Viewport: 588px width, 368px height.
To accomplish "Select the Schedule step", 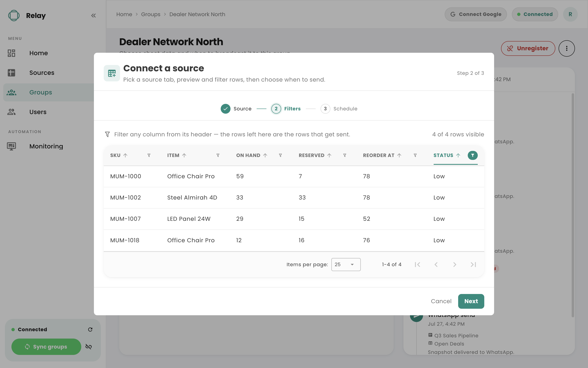I will [339, 109].
